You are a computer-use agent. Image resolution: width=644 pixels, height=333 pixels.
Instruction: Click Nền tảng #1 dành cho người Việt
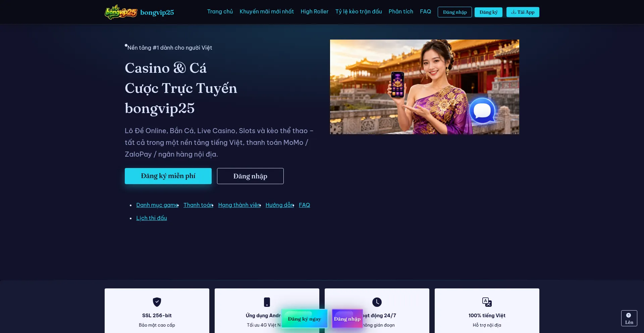point(170,48)
